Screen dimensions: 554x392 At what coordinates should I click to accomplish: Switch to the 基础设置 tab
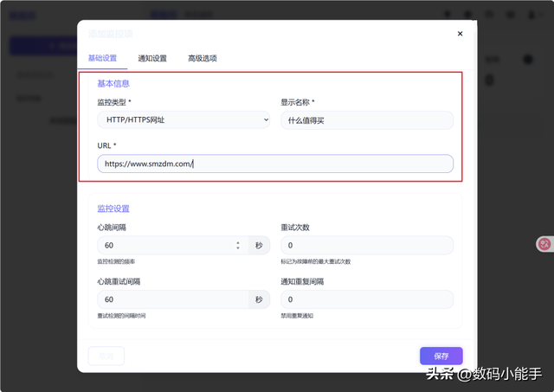click(102, 58)
